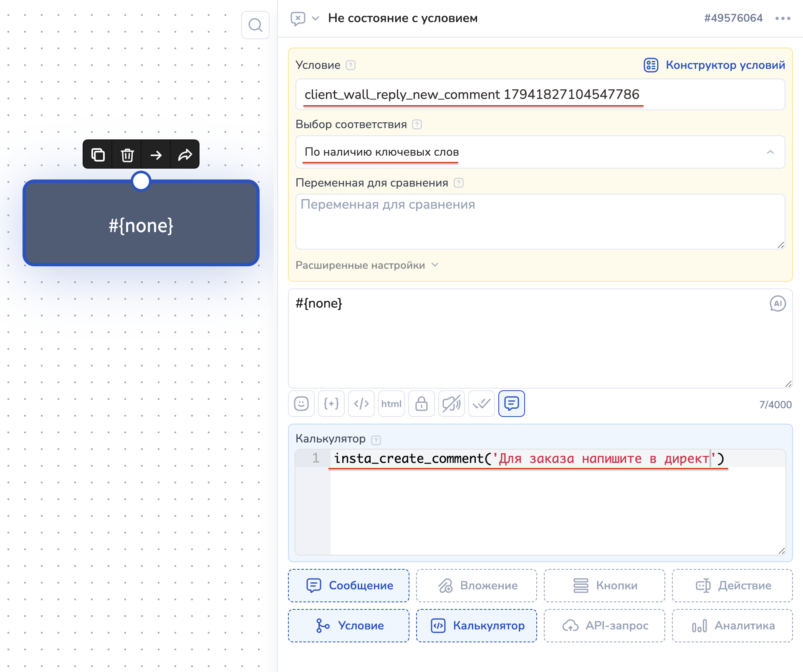This screenshot has height=672, width=803.
Task: Insert emoji with smiley icon
Action: coord(301,404)
